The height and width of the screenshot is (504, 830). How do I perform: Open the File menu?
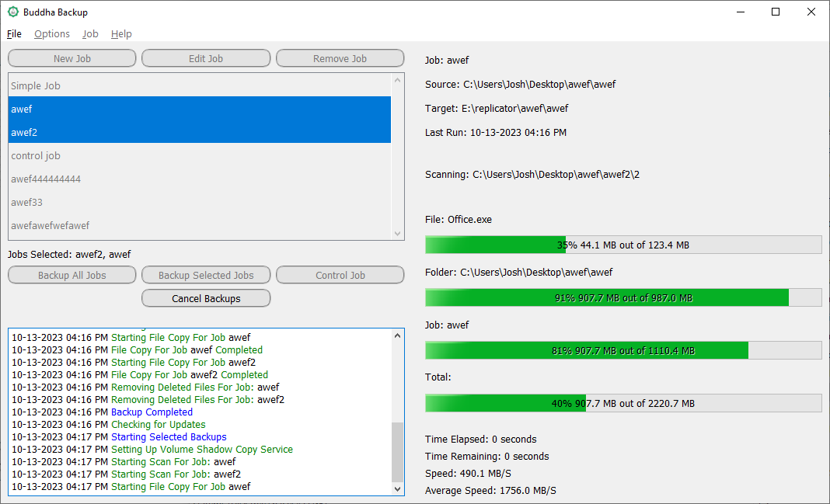tap(14, 34)
